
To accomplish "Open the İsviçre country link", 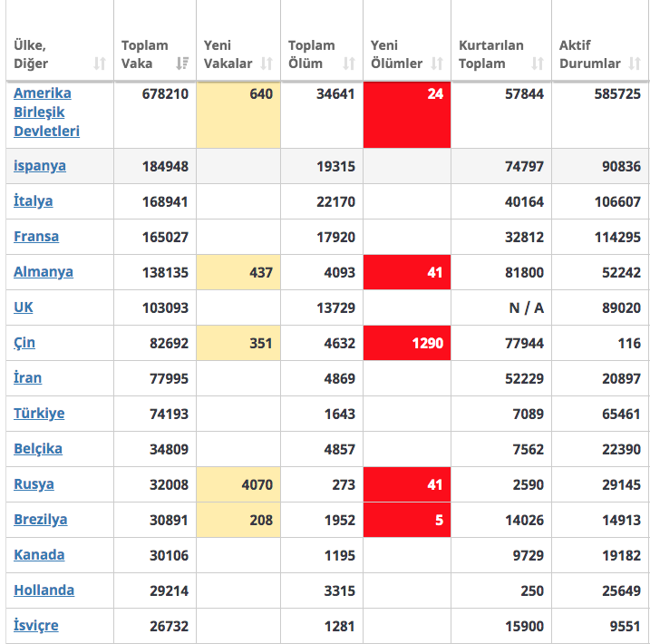I will point(36,626).
